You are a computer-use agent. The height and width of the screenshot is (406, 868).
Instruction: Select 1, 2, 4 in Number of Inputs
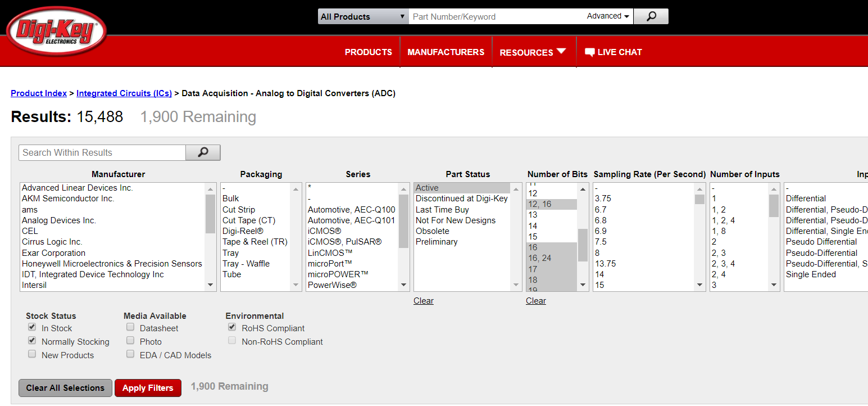click(x=739, y=220)
